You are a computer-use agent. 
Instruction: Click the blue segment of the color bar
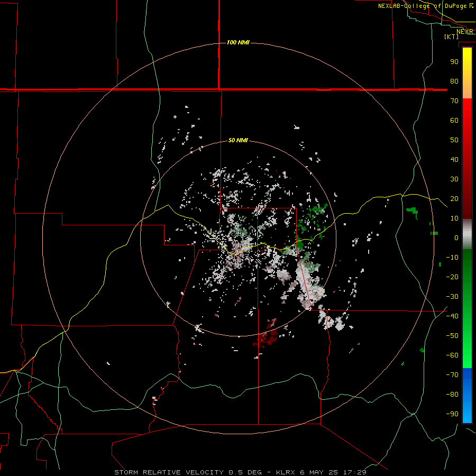pyautogui.click(x=467, y=395)
